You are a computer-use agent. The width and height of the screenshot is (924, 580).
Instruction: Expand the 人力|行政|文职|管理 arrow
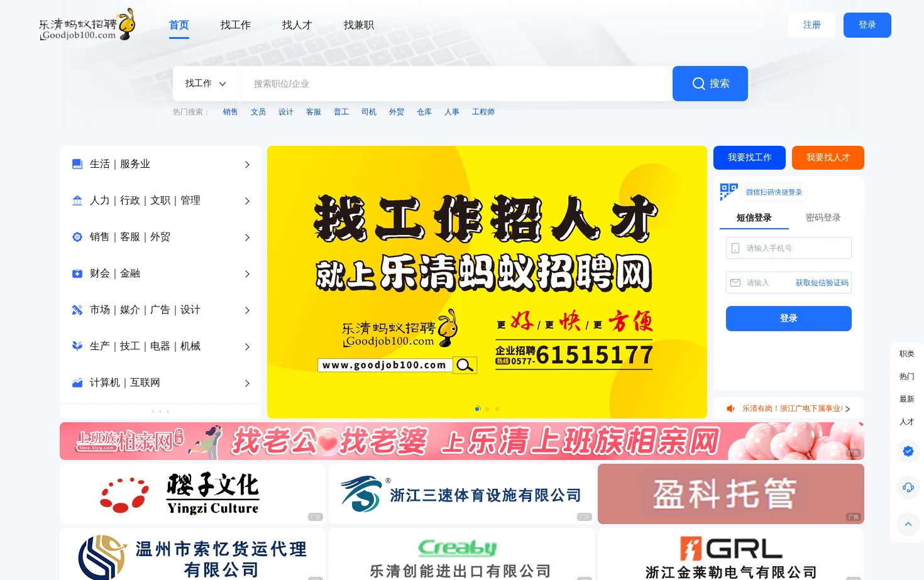(x=247, y=201)
